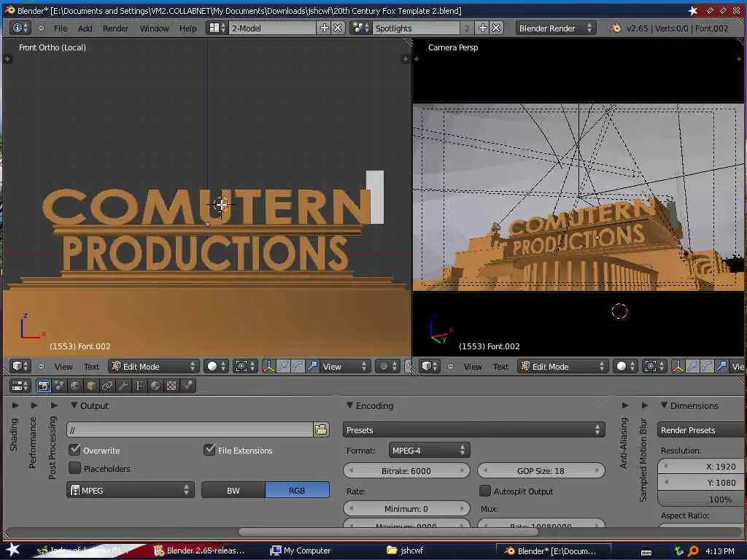
Task: Open the Info editor type selector
Action: click(20, 28)
